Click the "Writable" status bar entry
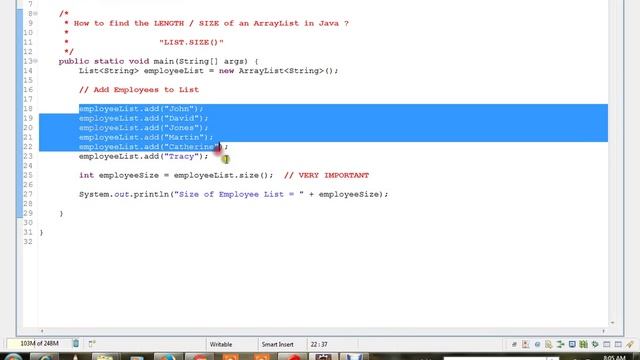640x360 pixels. pyautogui.click(x=221, y=344)
